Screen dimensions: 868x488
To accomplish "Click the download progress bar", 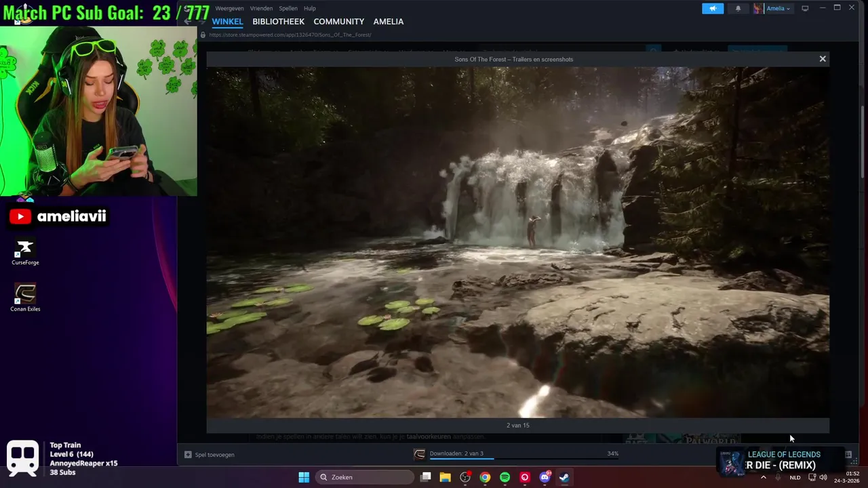I will pos(524,459).
